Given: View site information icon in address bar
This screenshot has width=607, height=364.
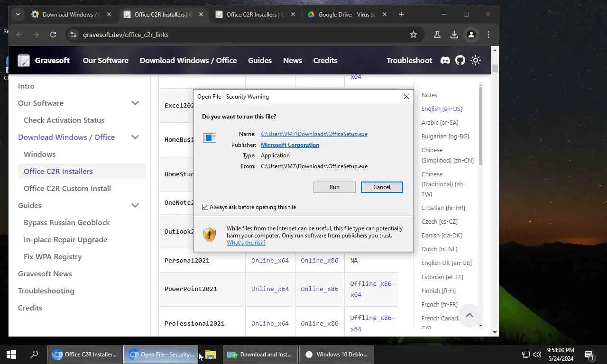Looking at the screenshot, I should 73,35.
